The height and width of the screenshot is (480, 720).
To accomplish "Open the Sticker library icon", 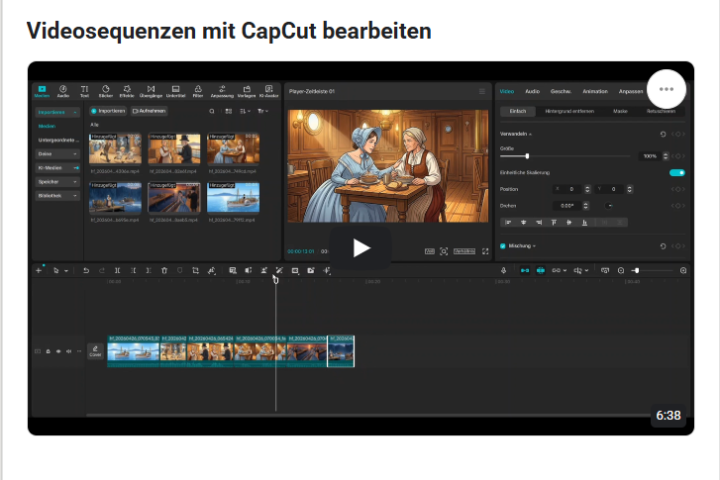I will coord(106,91).
